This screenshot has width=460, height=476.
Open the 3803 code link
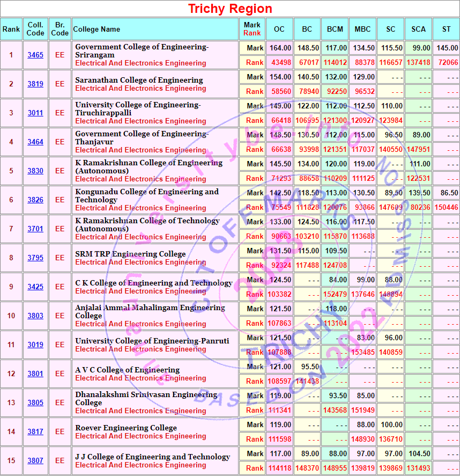pyautogui.click(x=35, y=316)
